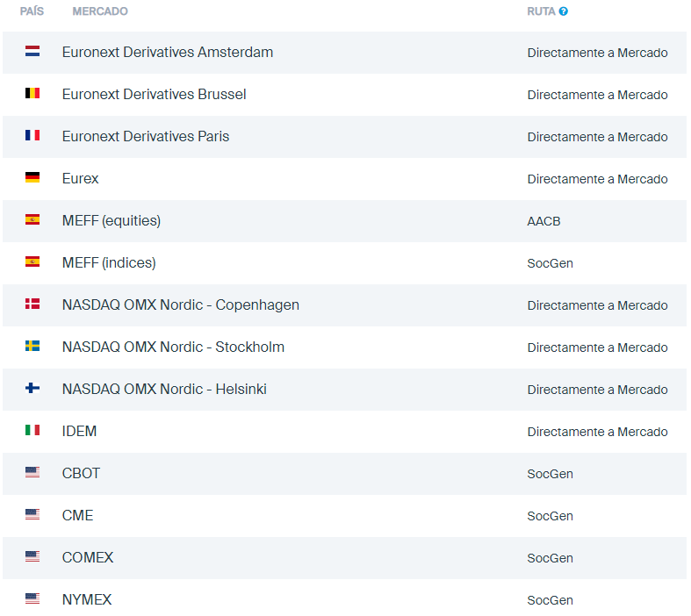The image size is (691, 616).
Task: Click the help icon beside RUTA header
Action: tap(564, 11)
